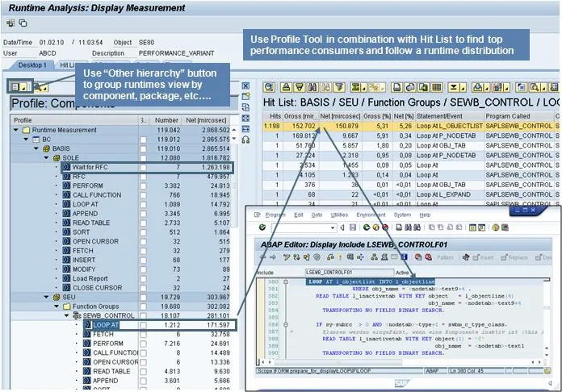Screen dimensions: 562x392
Task: Click the green checkmark in ABAP Editor toolbar
Action: [x=262, y=227]
